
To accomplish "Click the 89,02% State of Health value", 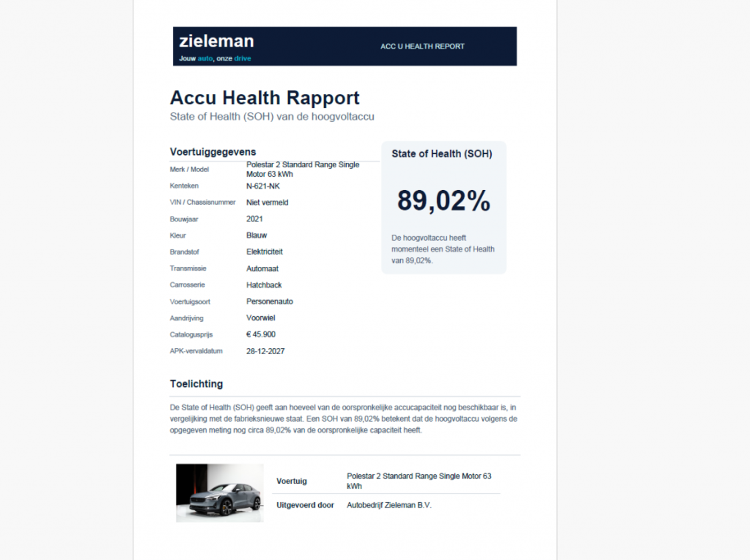I will 444,201.
